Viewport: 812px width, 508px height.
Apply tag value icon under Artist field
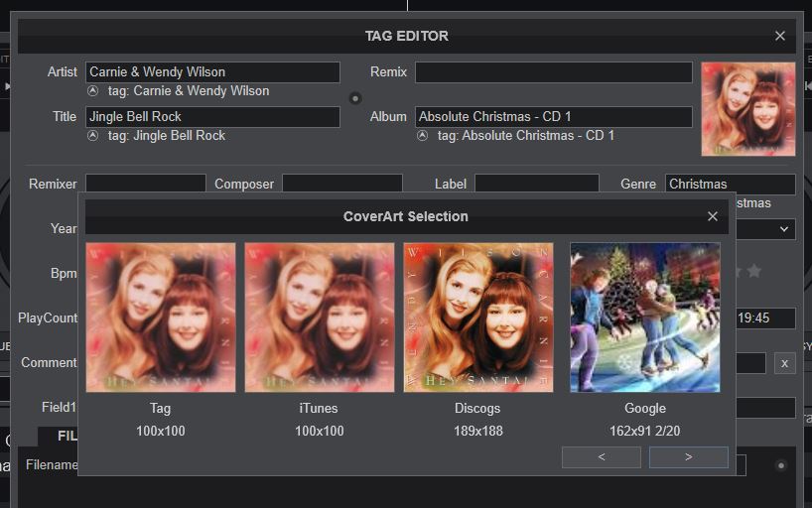[x=92, y=90]
